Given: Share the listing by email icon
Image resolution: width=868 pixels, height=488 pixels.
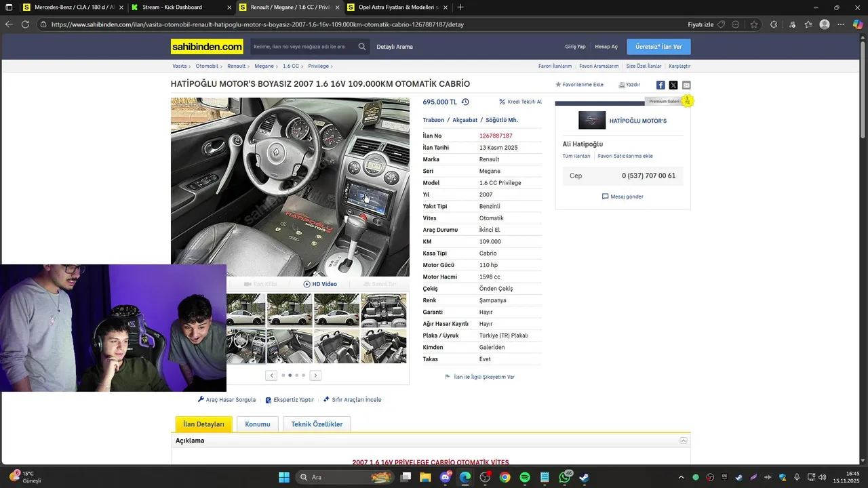Looking at the screenshot, I should coord(686,85).
